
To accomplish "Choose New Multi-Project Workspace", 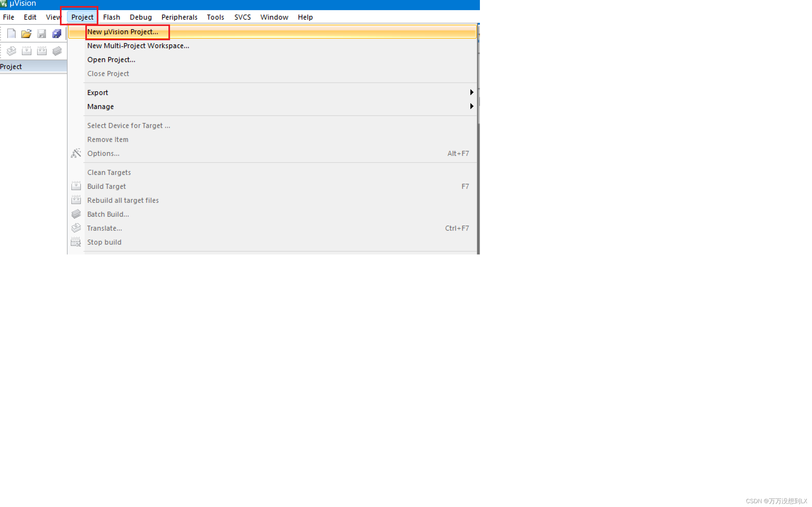I will [138, 46].
